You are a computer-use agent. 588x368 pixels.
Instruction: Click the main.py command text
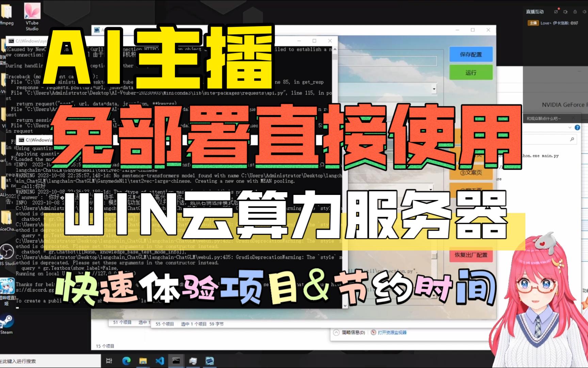click(x=550, y=156)
